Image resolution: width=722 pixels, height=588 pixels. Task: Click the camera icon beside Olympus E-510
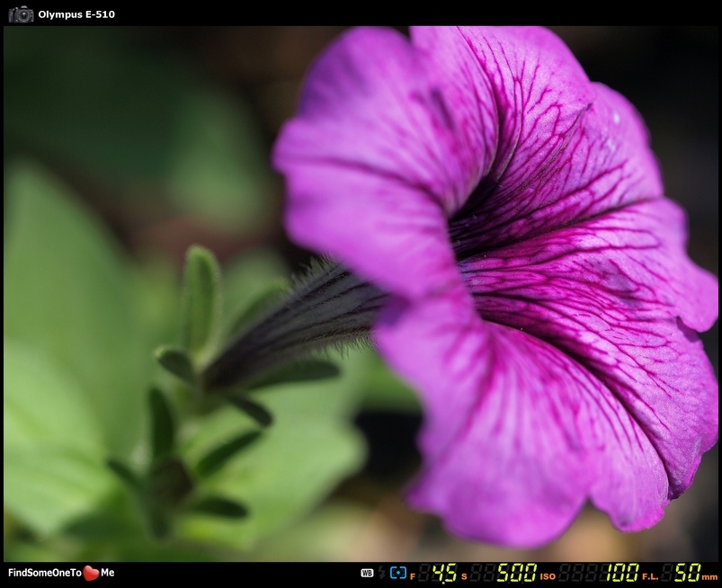pyautogui.click(x=21, y=13)
